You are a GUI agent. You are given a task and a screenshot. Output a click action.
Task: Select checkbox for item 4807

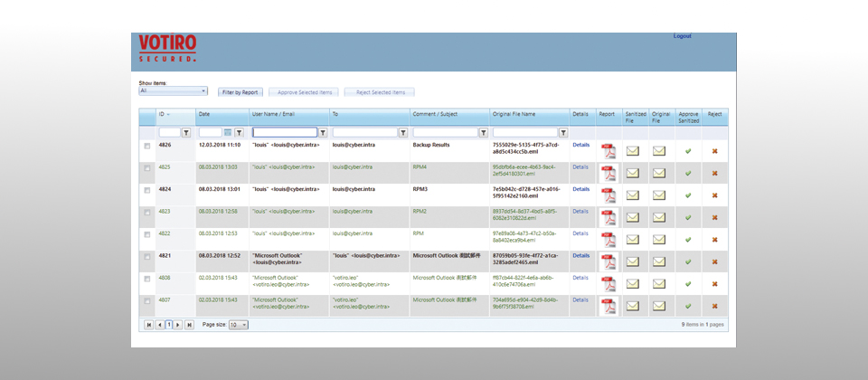pyautogui.click(x=146, y=301)
